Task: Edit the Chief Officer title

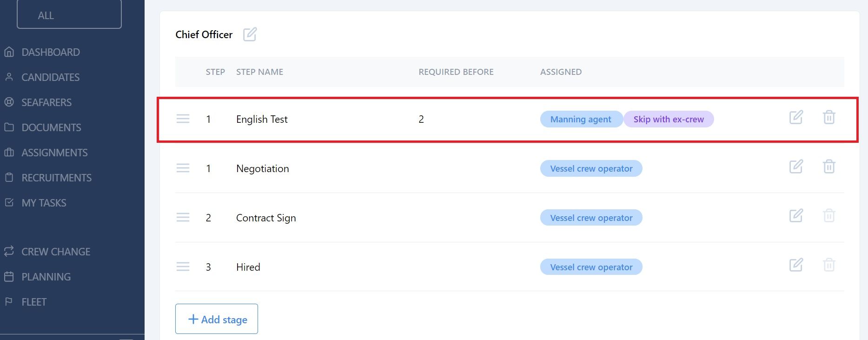Action: pyautogui.click(x=250, y=34)
